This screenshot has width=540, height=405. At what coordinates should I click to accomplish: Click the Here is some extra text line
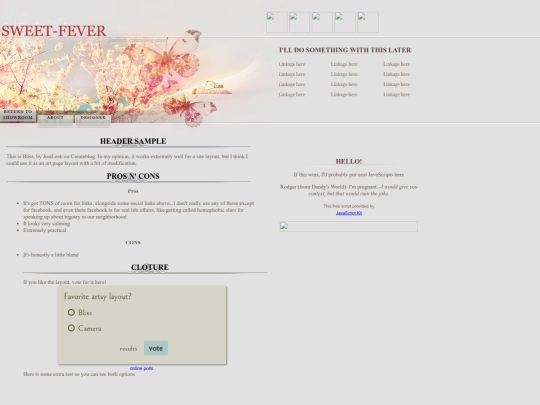(79, 374)
